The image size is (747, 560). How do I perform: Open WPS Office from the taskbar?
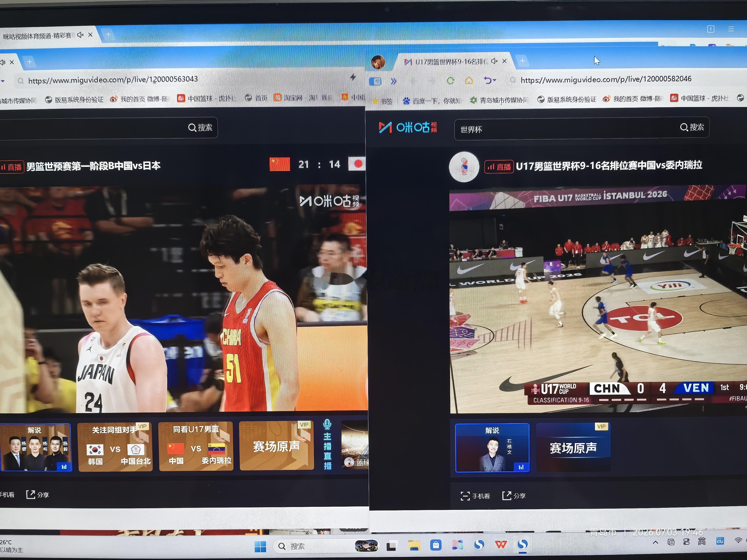pyautogui.click(x=501, y=545)
